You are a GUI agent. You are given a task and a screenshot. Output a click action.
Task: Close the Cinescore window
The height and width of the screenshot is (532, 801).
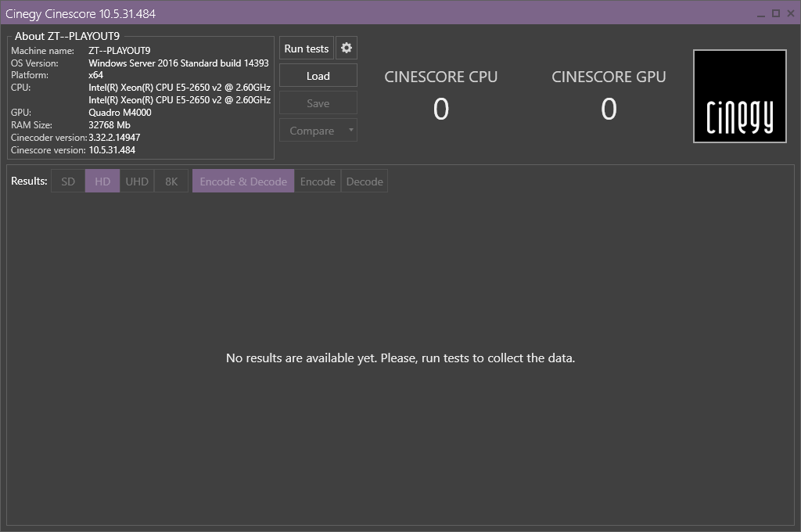click(790, 14)
